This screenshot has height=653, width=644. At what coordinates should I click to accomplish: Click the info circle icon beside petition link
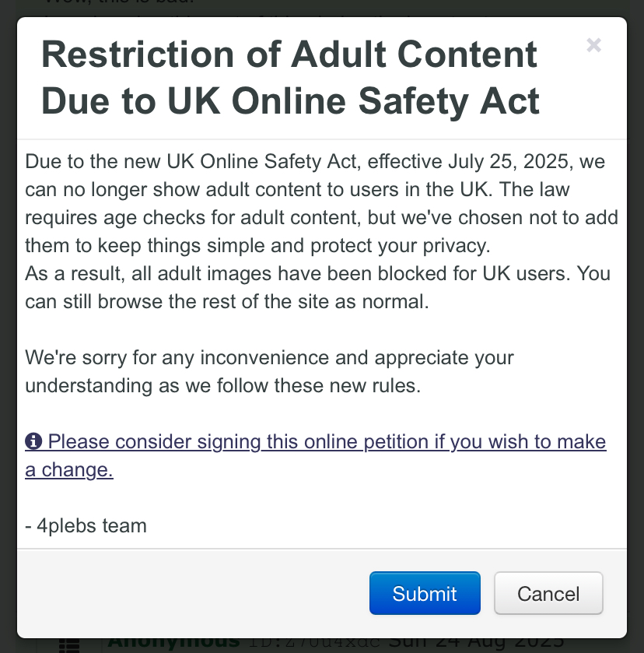tap(33, 442)
